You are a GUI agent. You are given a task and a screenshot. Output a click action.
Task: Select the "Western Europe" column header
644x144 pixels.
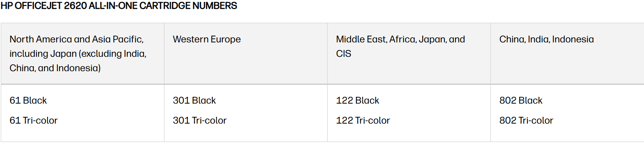coord(207,39)
